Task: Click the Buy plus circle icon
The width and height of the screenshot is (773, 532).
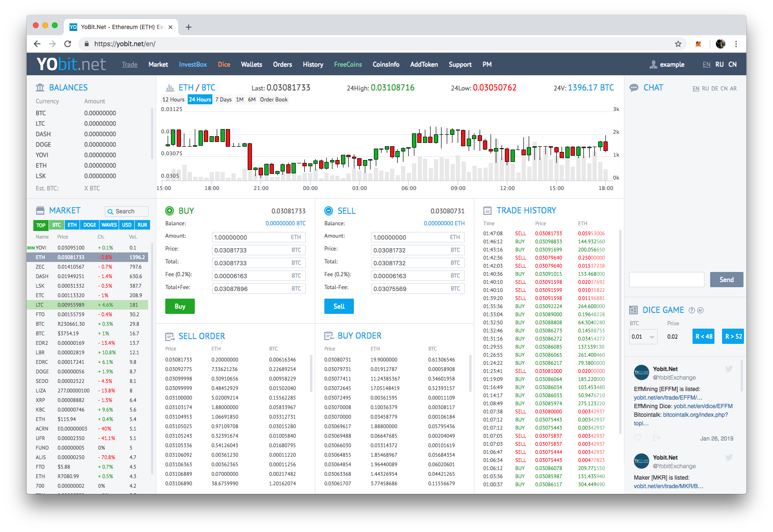Action: (x=170, y=211)
